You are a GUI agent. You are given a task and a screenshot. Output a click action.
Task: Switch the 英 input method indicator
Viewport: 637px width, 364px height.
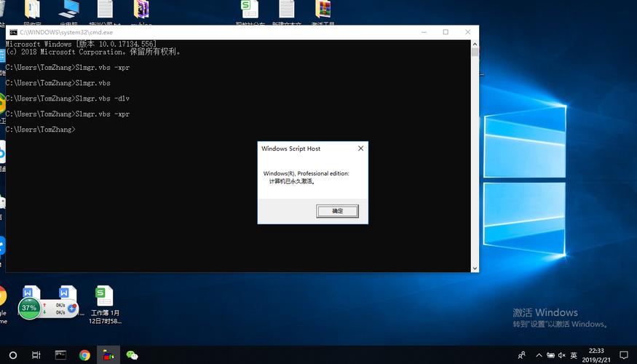(x=574, y=355)
